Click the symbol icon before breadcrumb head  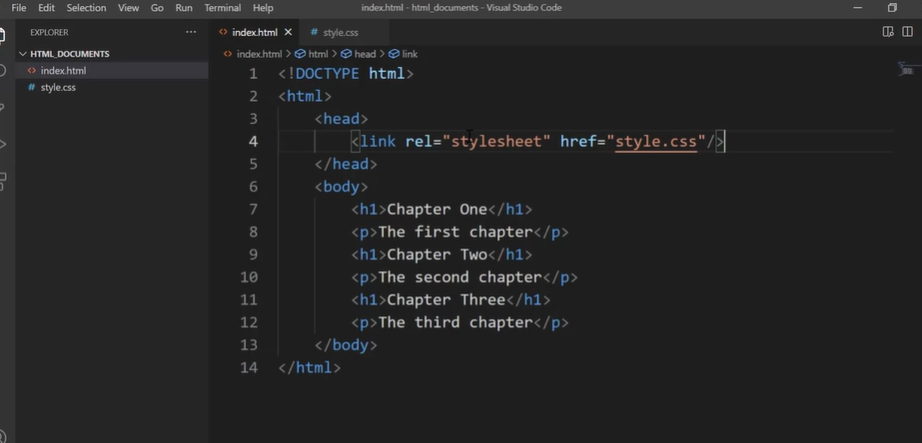[x=346, y=54]
